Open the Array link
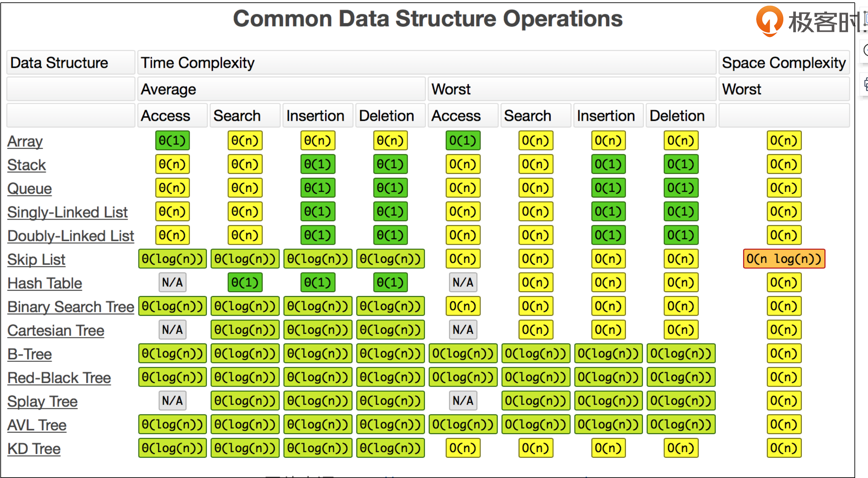 25,141
